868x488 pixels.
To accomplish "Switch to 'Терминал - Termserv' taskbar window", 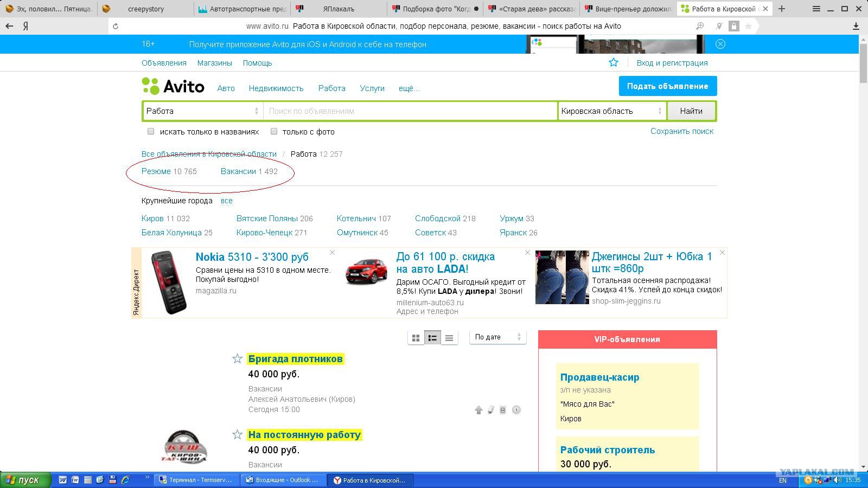I will (196, 480).
